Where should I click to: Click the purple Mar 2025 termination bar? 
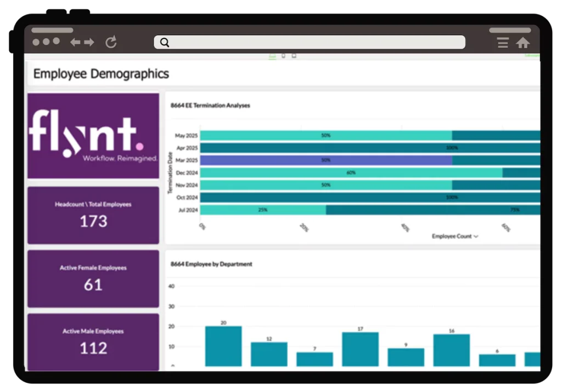[326, 160]
